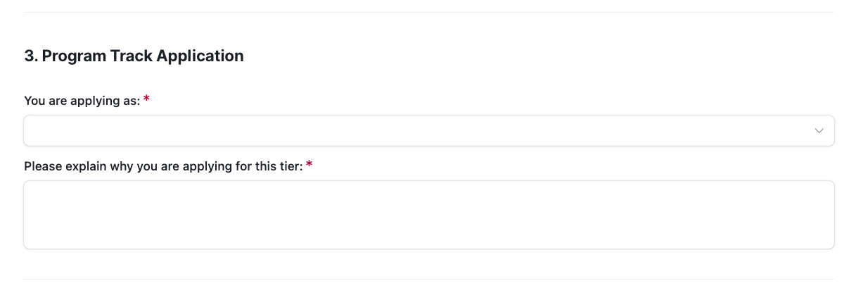Click the word "applying" in the dropdown label
The image size is (868, 293).
click(x=94, y=101)
